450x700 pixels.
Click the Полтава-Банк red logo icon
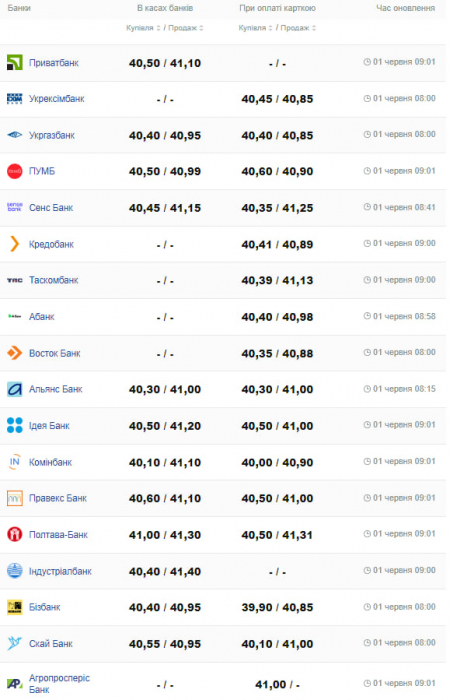(14, 534)
